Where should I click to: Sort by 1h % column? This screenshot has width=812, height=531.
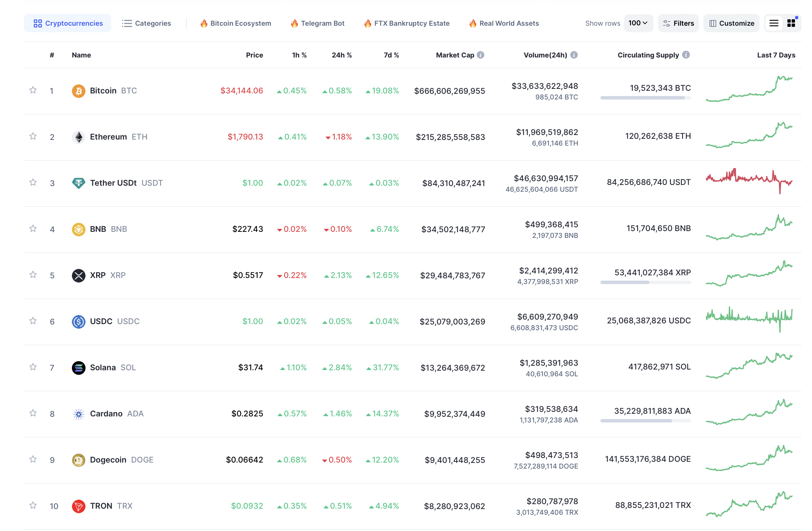[x=299, y=55]
